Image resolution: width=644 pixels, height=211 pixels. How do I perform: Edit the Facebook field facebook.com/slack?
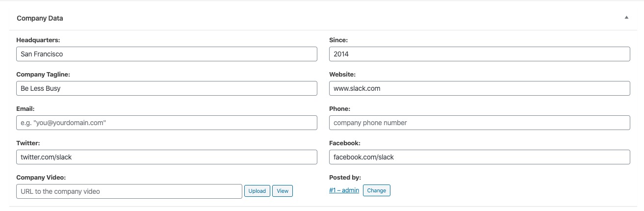(x=479, y=157)
